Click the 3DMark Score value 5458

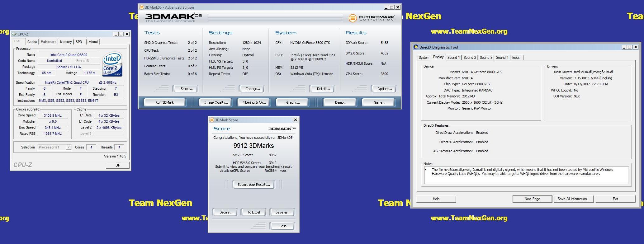pyautogui.click(x=384, y=43)
